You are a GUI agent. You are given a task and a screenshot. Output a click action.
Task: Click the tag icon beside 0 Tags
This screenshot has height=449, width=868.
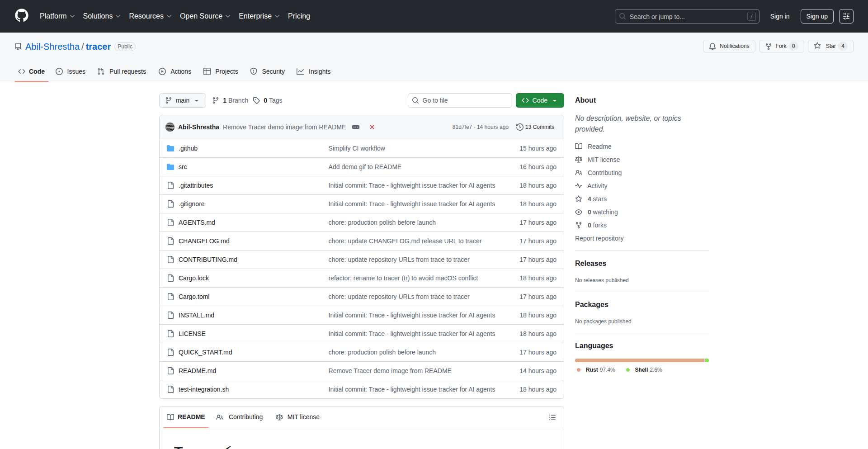coord(256,100)
